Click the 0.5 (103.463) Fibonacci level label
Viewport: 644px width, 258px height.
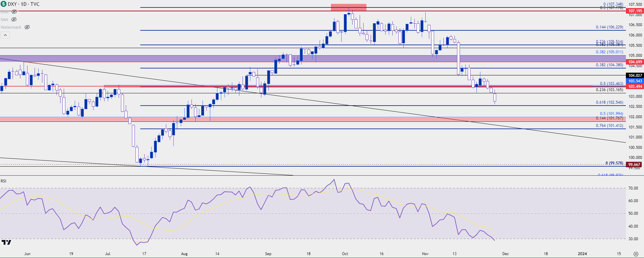tap(611, 84)
